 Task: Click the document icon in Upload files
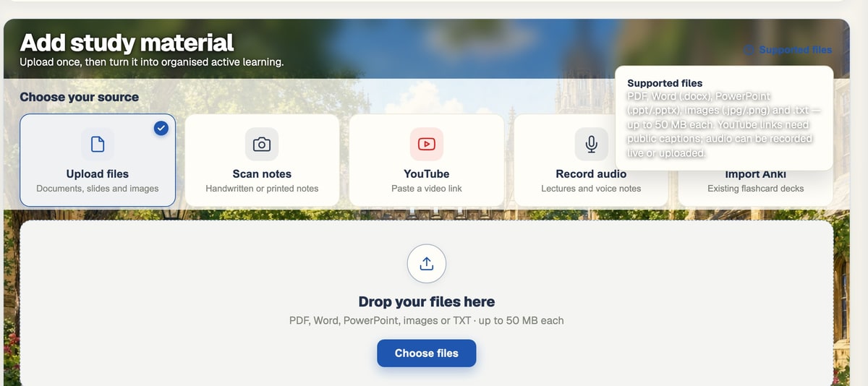[x=98, y=145]
